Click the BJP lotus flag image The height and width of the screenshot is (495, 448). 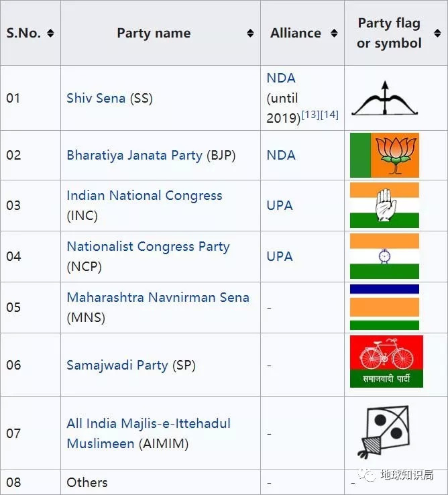coord(384,155)
